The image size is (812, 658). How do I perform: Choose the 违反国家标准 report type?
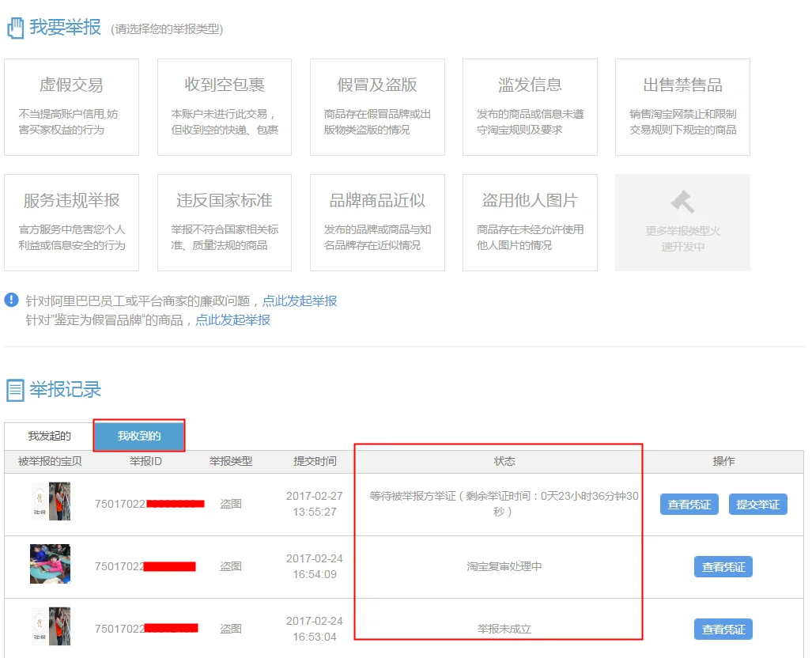coord(225,222)
